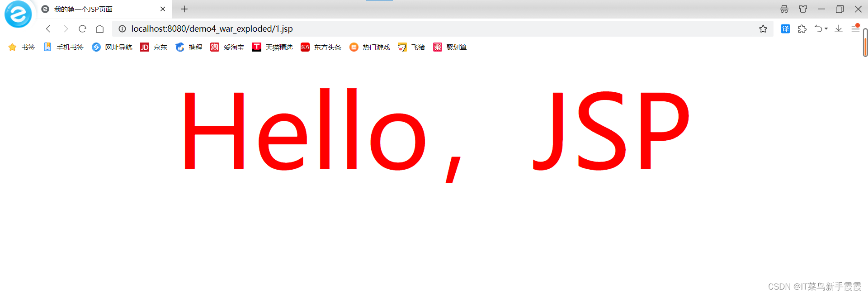Open the 书签 bookmarks folder
868x295 pixels.
click(x=22, y=47)
